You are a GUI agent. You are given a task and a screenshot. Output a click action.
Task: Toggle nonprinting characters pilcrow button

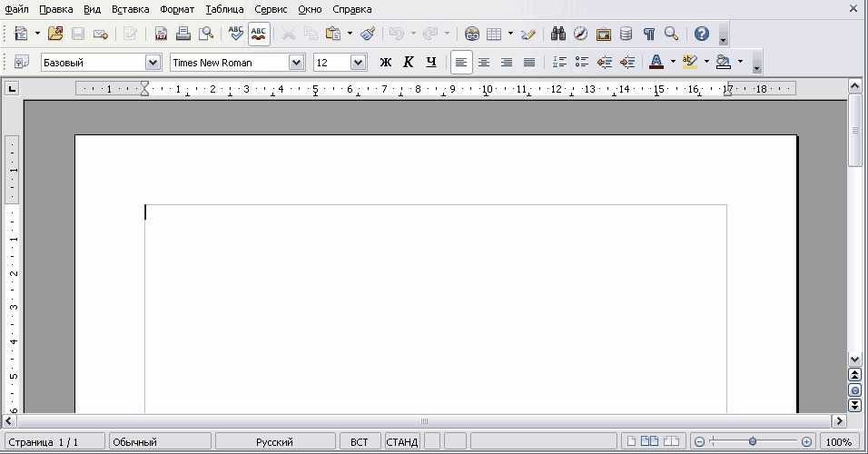pyautogui.click(x=649, y=35)
